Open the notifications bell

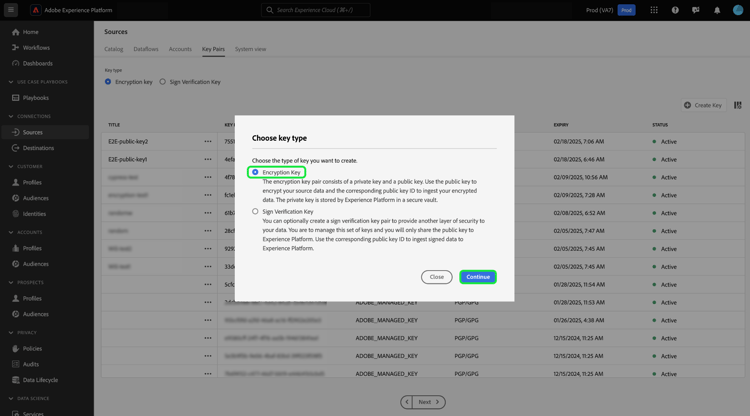click(x=717, y=10)
